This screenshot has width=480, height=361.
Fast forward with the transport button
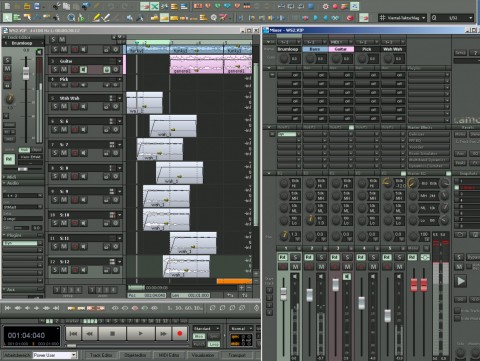[163, 333]
